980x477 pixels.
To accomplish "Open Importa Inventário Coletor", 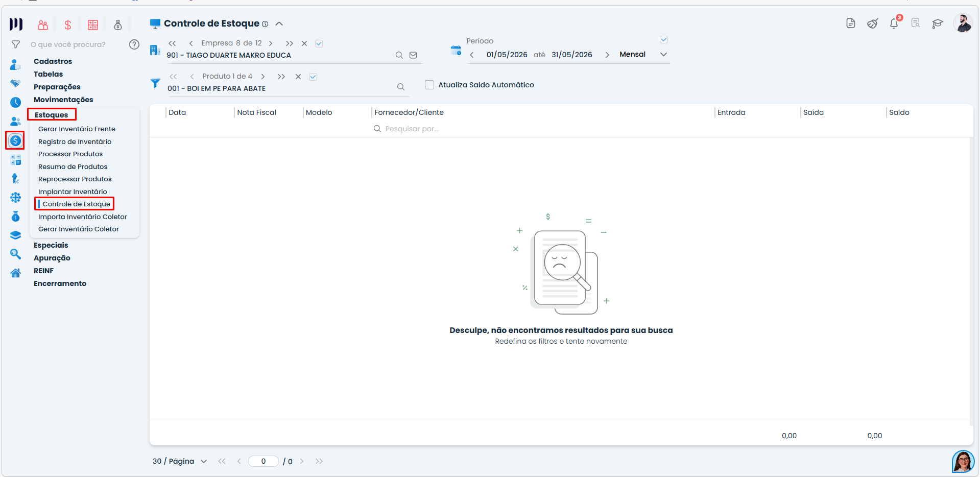I will (x=82, y=217).
